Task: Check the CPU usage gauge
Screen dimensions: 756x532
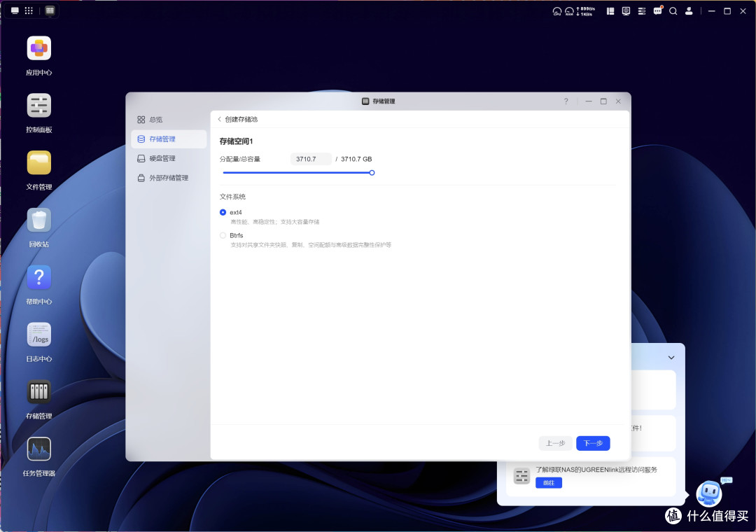Action: 557,11
